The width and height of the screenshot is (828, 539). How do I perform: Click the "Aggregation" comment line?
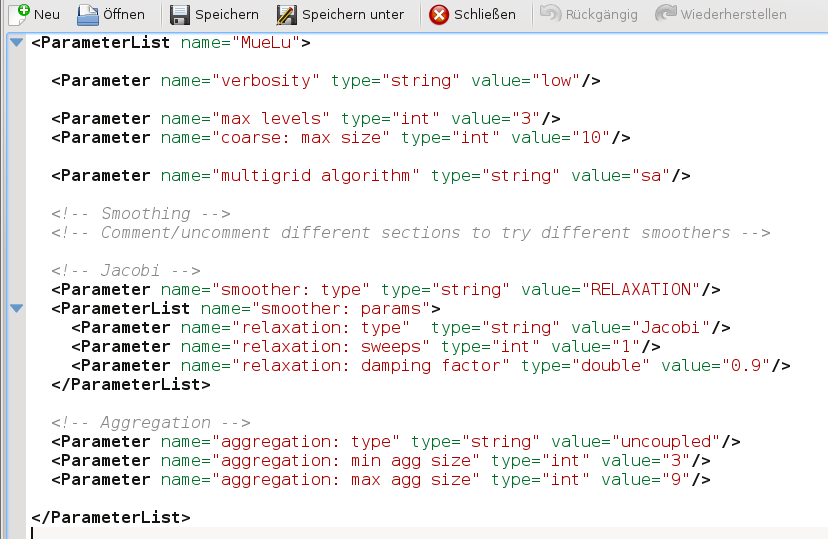click(151, 423)
